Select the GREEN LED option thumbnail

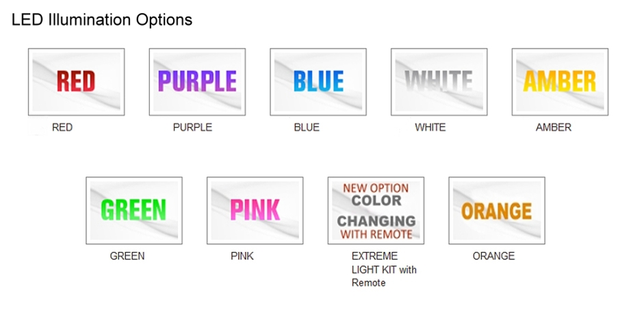click(134, 211)
